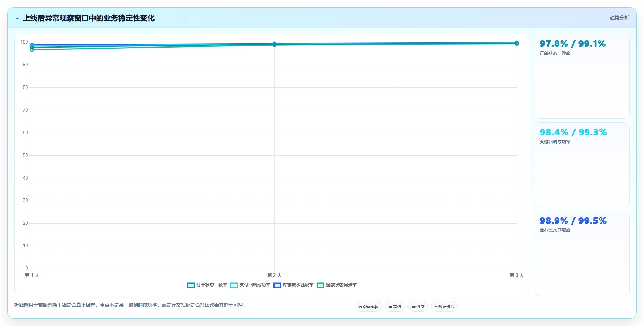Click the chart description sentence below the chart
This screenshot has height=326, width=644.
(131, 305)
